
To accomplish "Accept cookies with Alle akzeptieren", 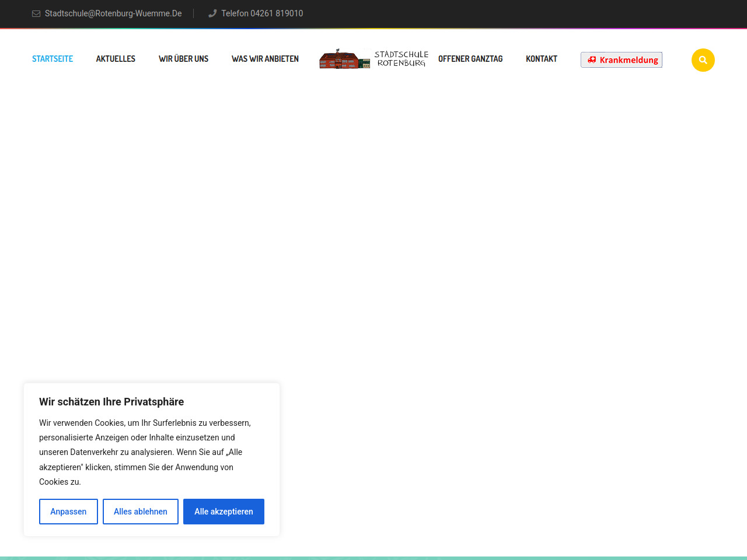I will pyautogui.click(x=224, y=512).
